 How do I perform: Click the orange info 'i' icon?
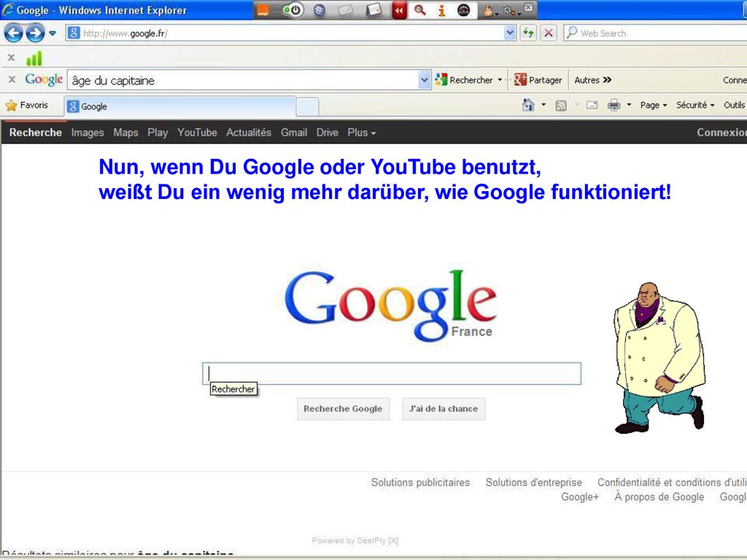441,10
